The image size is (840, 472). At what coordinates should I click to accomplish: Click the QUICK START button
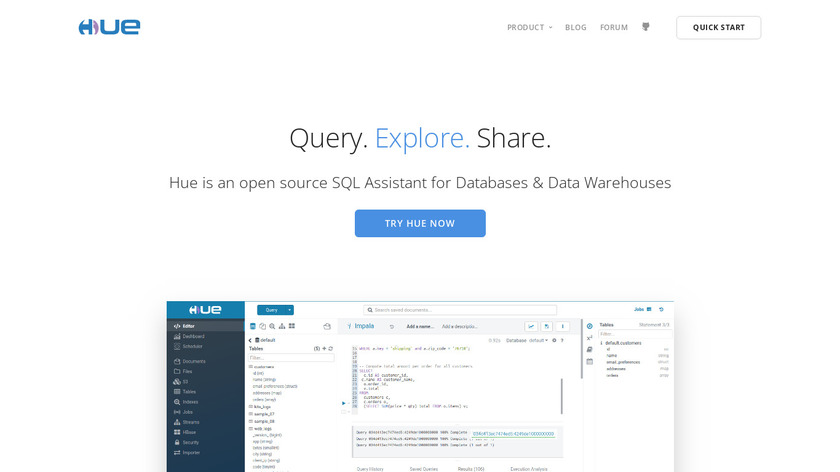[x=718, y=27]
